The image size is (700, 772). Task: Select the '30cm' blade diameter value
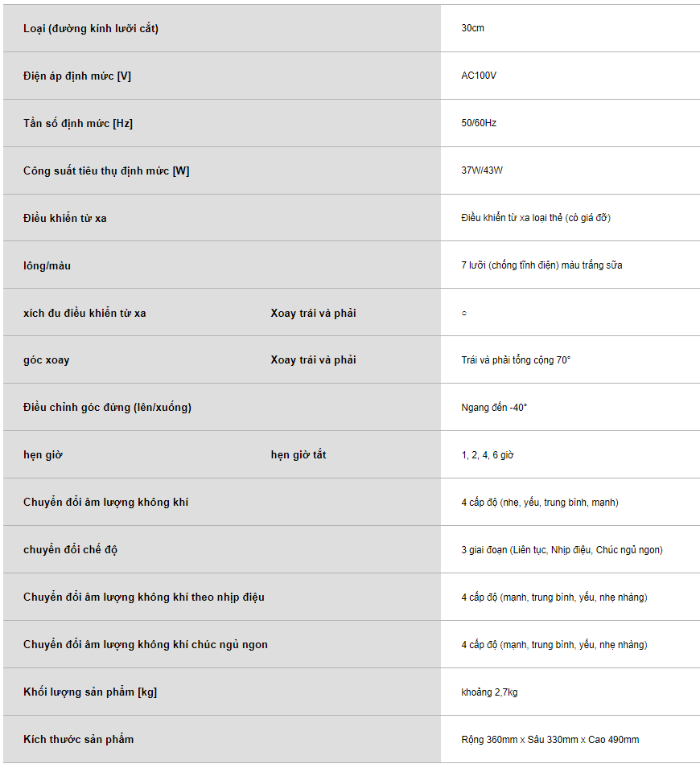472,28
